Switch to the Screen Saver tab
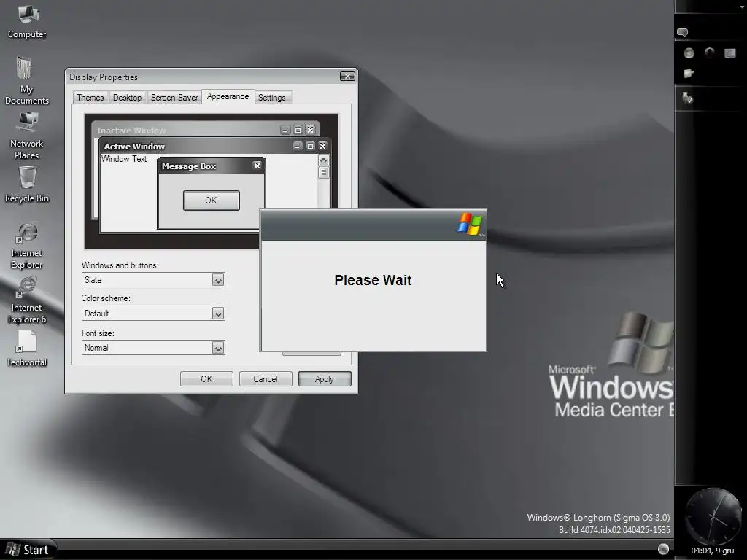 coord(174,98)
